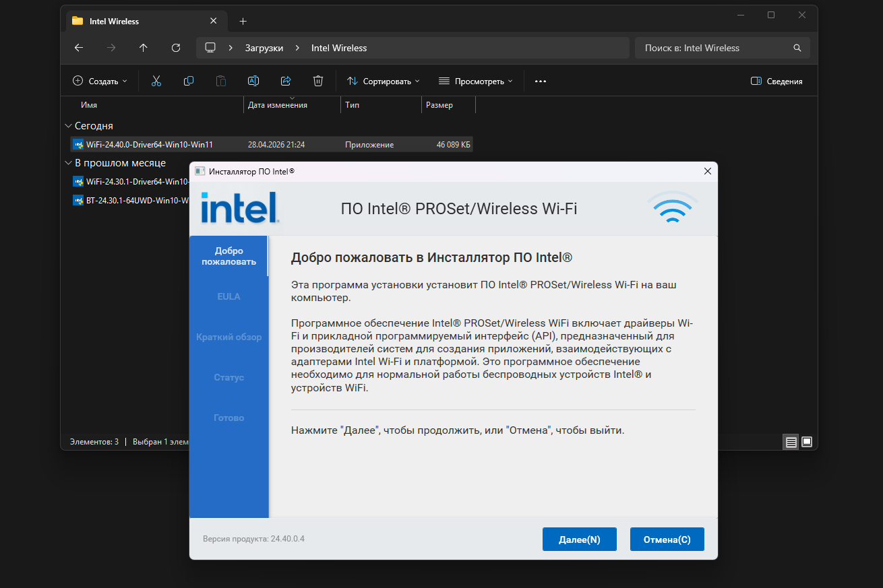Open the Сведения details pane
The height and width of the screenshot is (588, 883).
777,81
